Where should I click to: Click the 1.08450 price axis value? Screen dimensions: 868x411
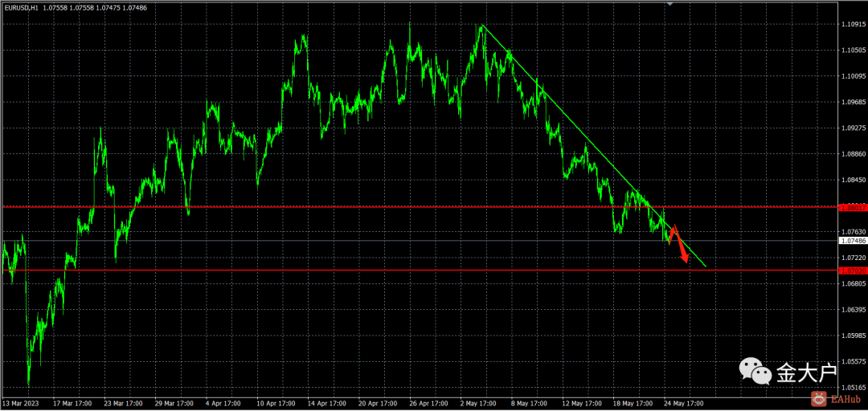pos(853,181)
